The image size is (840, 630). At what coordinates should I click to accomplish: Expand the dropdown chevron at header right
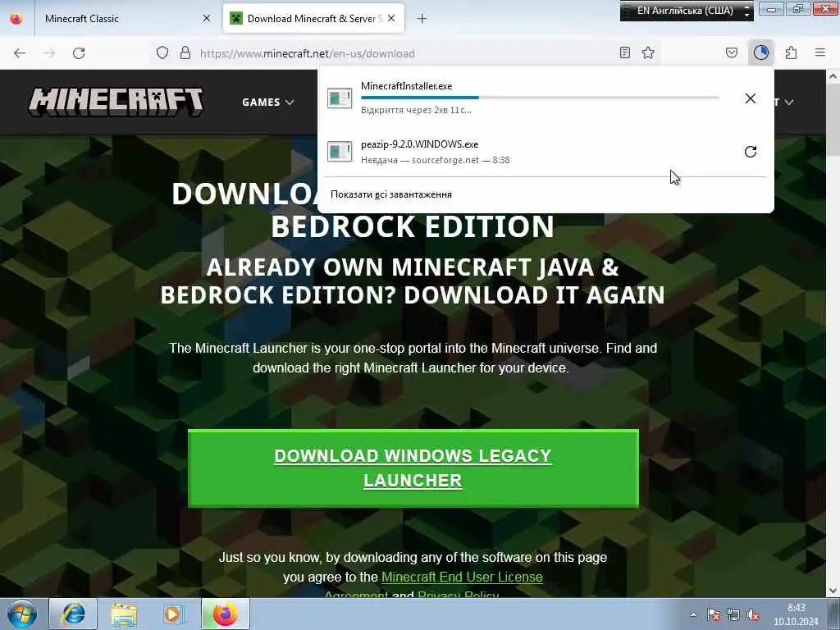(x=788, y=103)
